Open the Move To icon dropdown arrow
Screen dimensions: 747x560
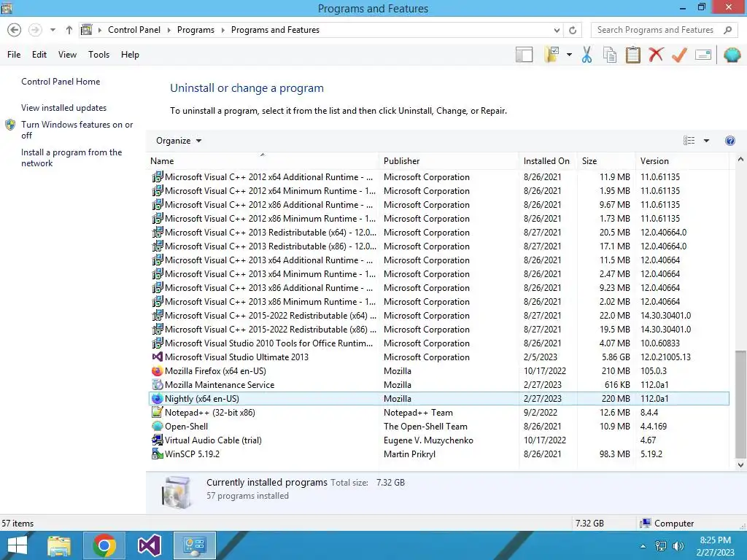pyautogui.click(x=569, y=55)
